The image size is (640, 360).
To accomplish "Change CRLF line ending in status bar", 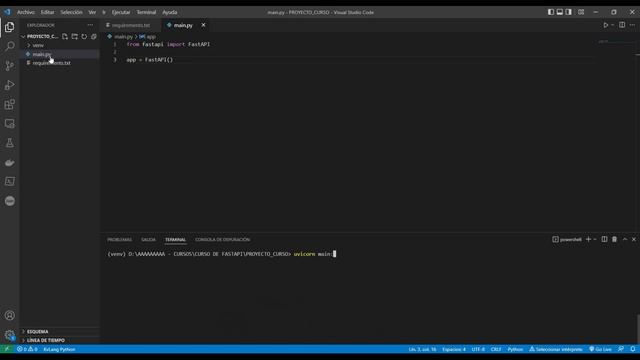I will [496, 349].
